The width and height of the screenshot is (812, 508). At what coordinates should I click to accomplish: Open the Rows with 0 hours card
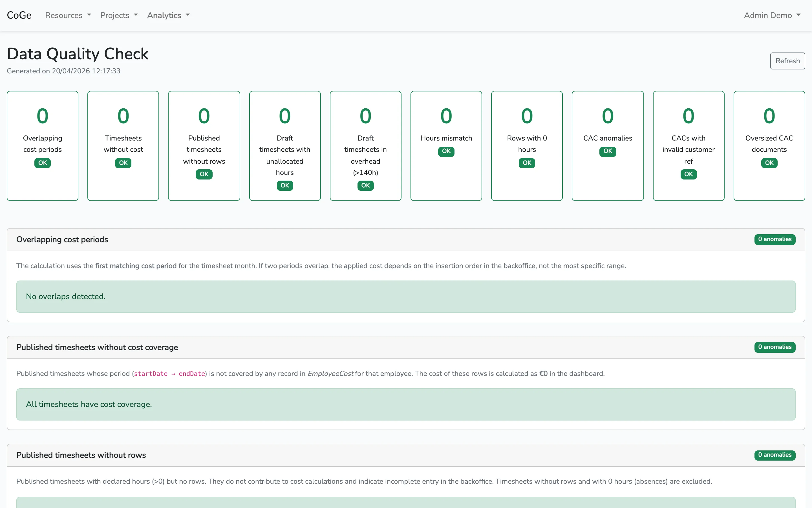click(527, 146)
